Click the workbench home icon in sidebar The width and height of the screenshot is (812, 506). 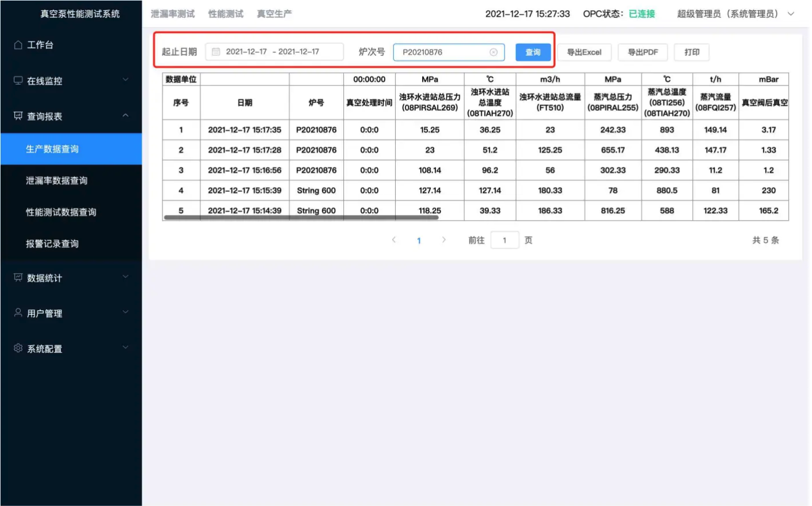[18, 45]
